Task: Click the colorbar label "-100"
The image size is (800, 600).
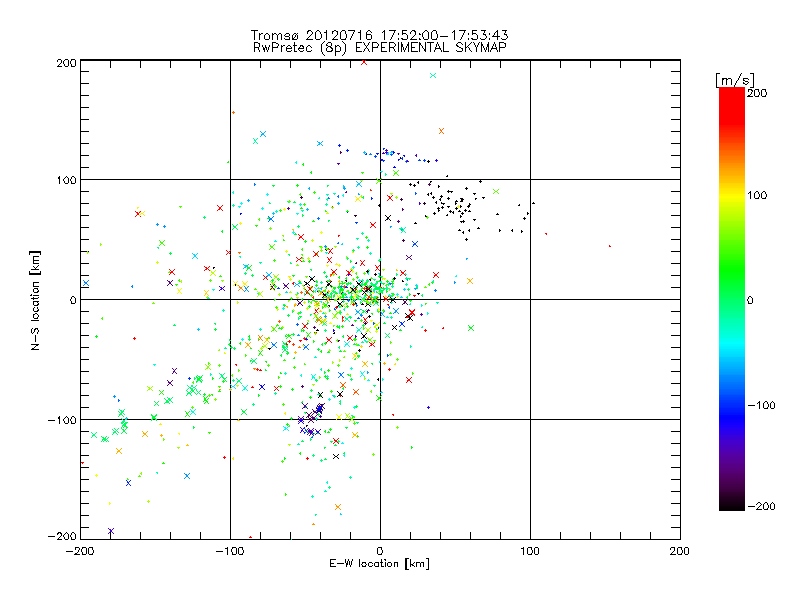Action: [761, 406]
